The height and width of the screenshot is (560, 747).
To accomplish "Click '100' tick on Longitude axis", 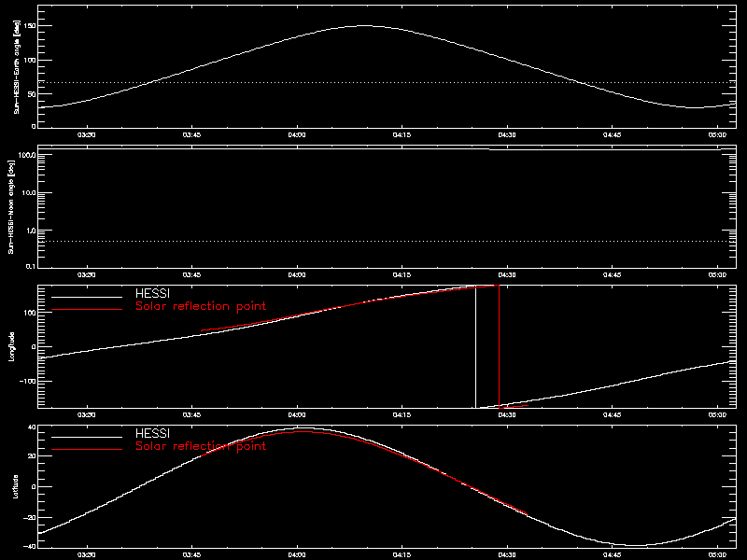I will coord(30,313).
